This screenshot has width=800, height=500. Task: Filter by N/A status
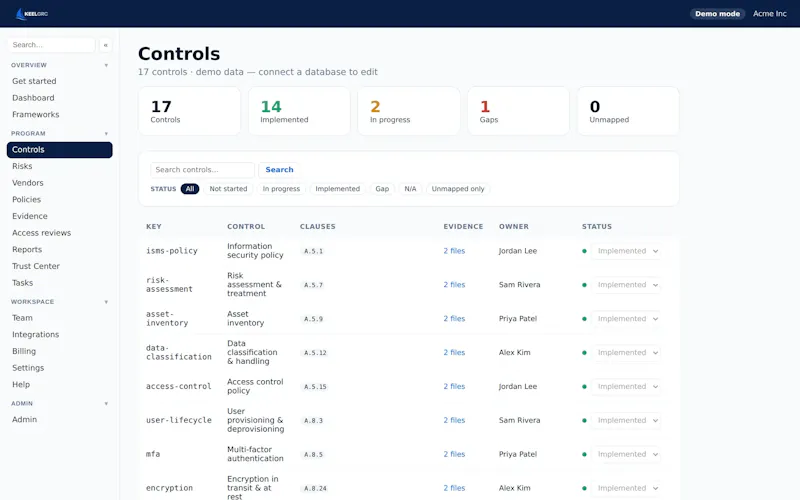410,189
